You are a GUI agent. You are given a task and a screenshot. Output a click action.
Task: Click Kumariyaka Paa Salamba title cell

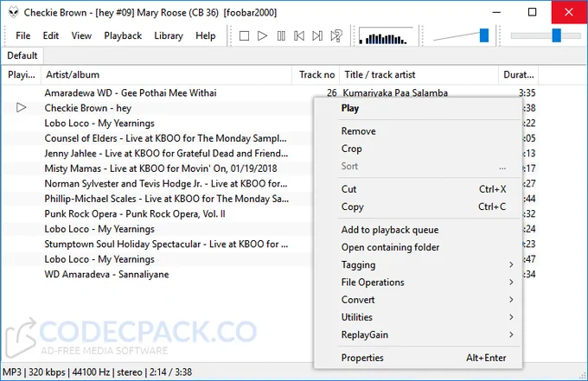tap(395, 92)
